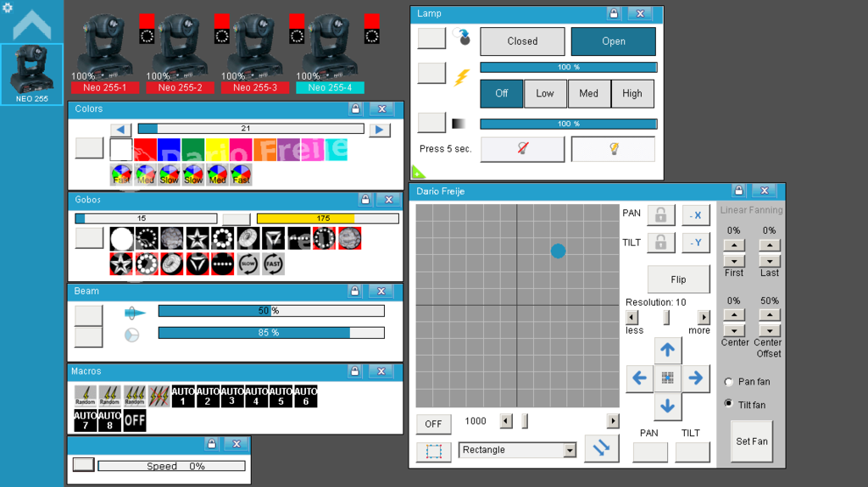868x487 pixels.
Task: Invert tilt with -Y button
Action: pyautogui.click(x=696, y=242)
